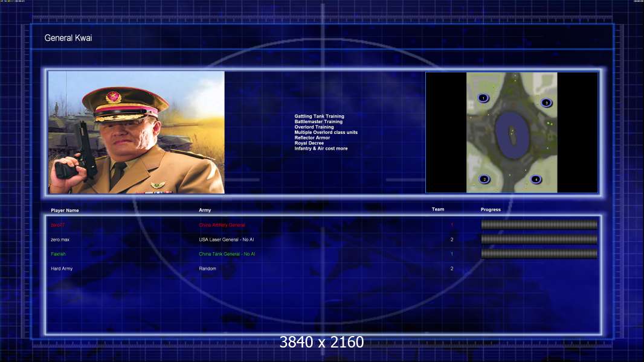Click the "Random" army entry
644x362 pixels.
(x=207, y=268)
